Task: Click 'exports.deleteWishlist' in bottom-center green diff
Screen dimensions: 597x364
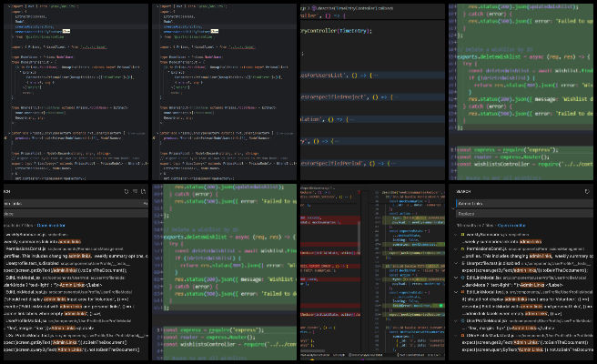Action: click(195, 237)
